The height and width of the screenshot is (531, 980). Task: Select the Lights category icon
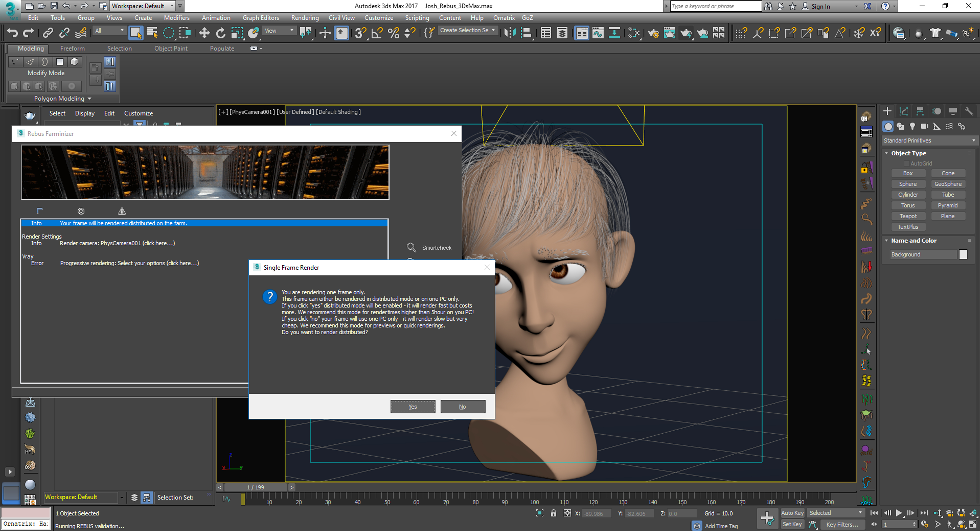(x=912, y=126)
